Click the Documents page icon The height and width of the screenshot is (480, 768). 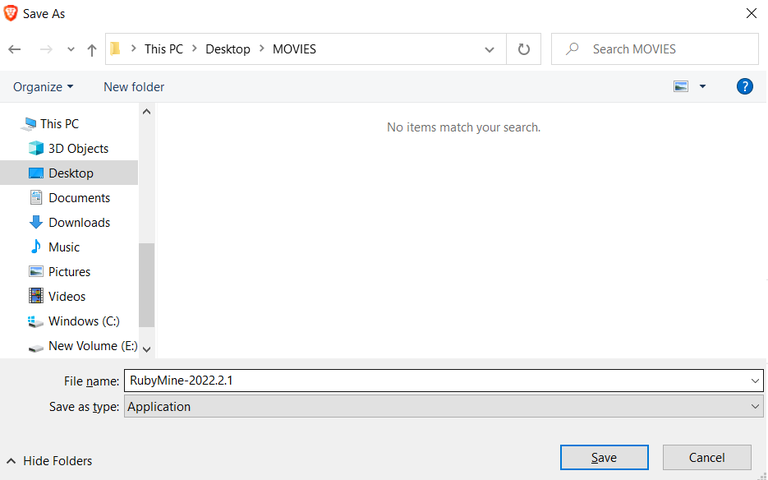(36, 198)
